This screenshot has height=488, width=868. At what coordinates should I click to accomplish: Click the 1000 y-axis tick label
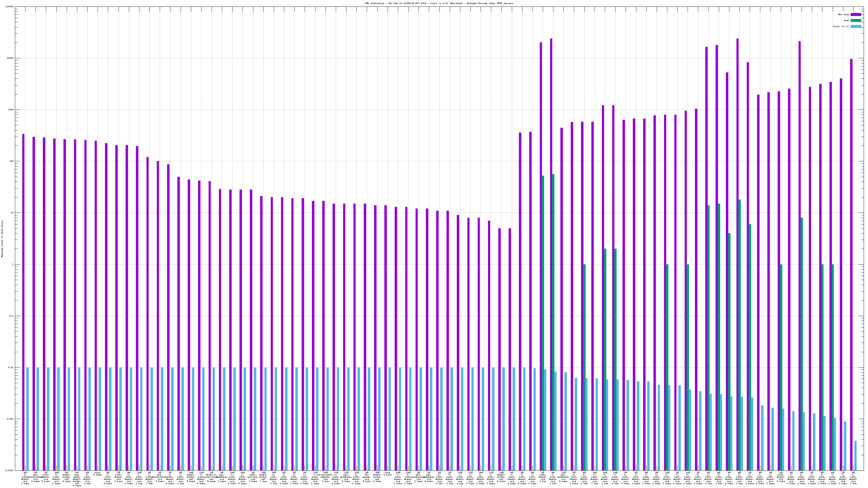tap(11, 110)
